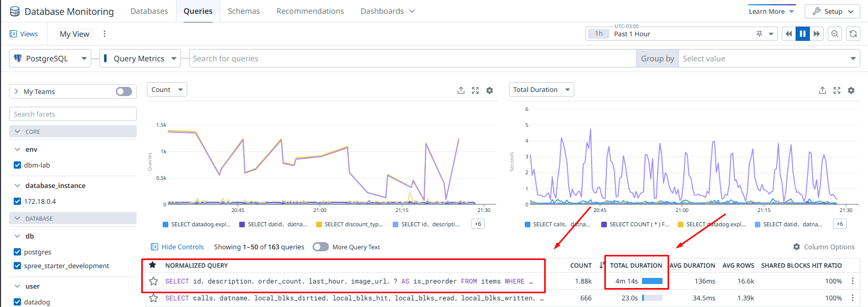Uncheck the datadog user checkbox

pos(17,302)
